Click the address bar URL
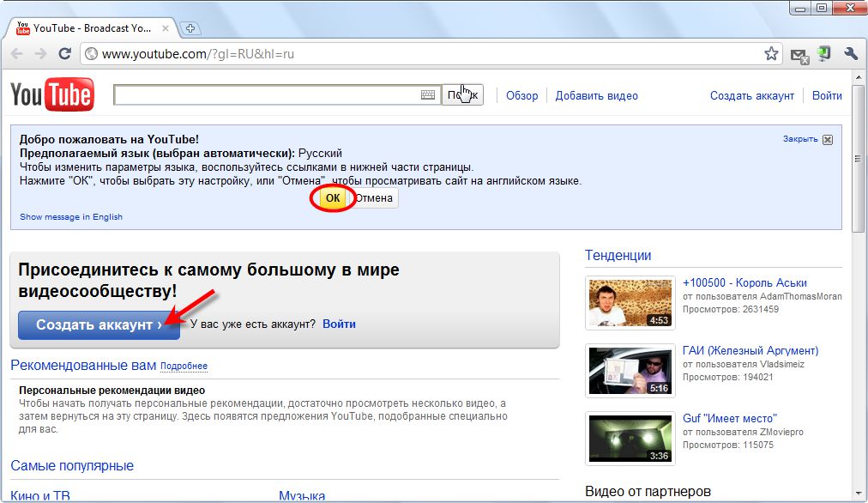Viewport: 868px width, 503px height. pyautogui.click(x=197, y=54)
